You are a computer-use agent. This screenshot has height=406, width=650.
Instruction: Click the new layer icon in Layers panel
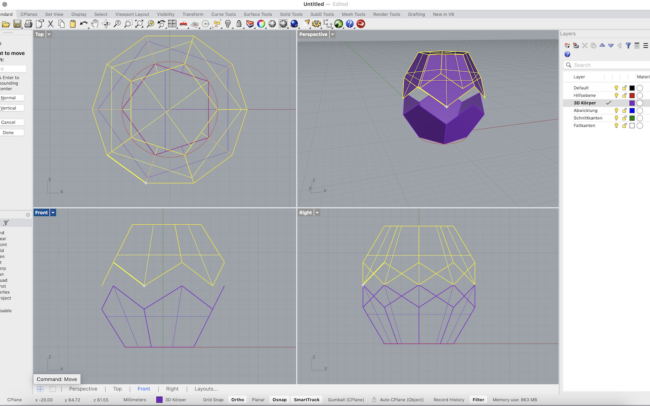pyautogui.click(x=568, y=45)
